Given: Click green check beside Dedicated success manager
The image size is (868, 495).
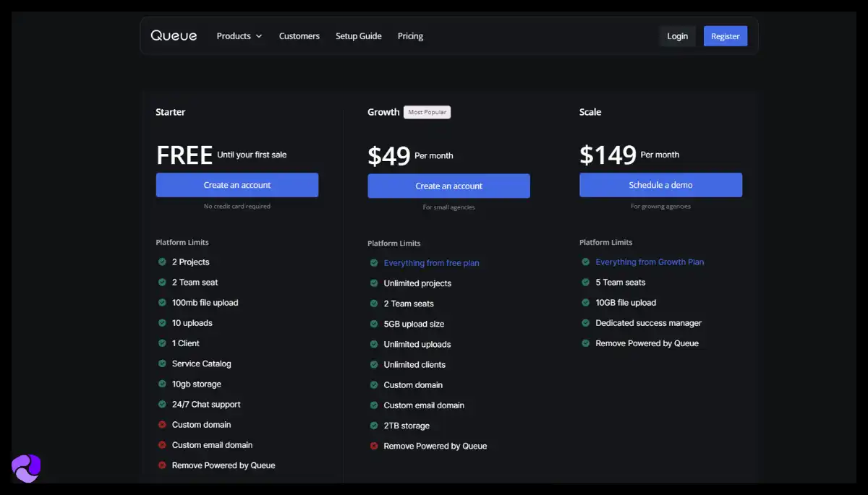Looking at the screenshot, I should point(586,323).
